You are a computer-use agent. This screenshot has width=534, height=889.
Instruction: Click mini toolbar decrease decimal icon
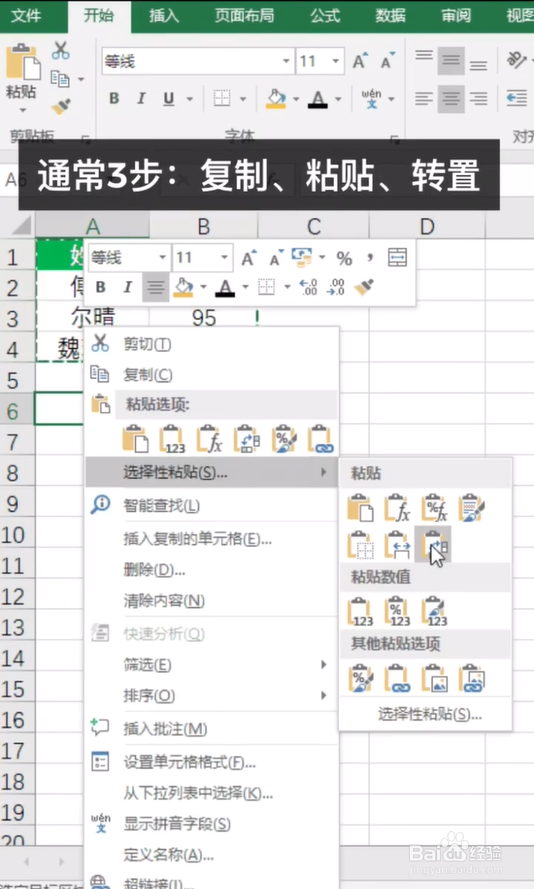(x=336, y=287)
